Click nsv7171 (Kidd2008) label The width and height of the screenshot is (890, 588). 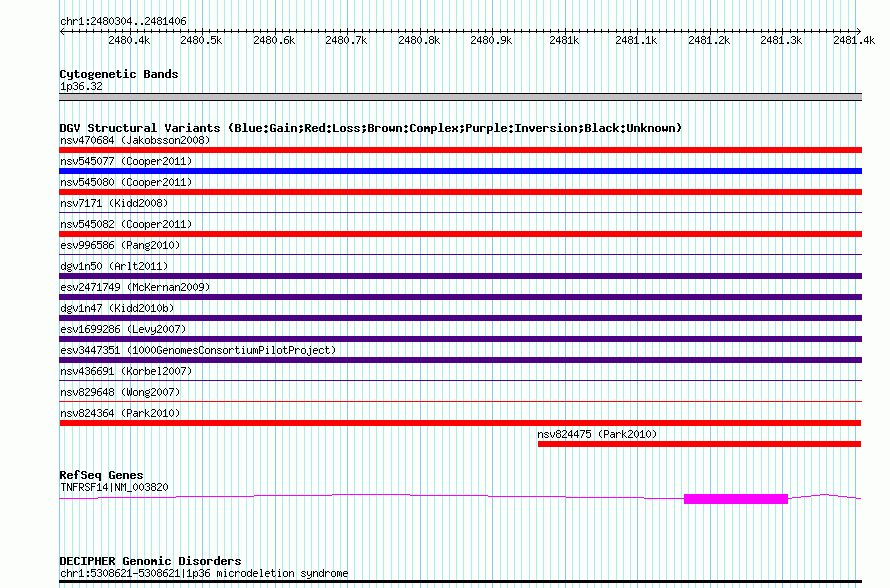tap(114, 203)
